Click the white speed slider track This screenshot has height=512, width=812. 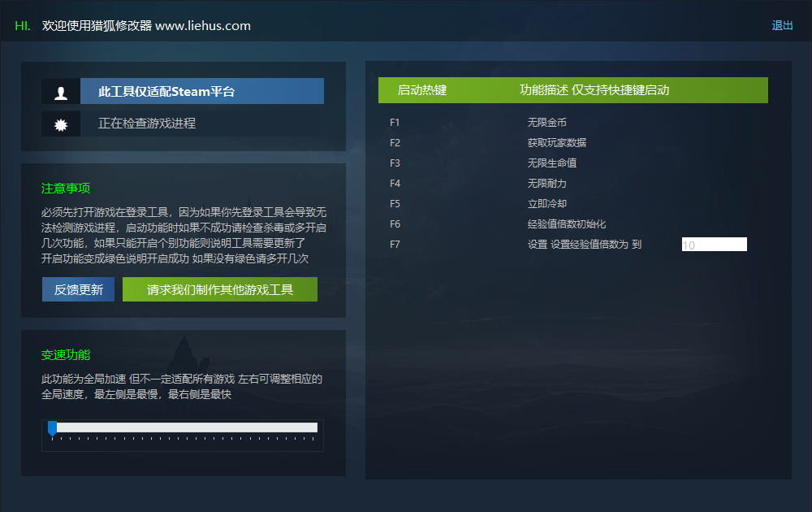coord(187,427)
